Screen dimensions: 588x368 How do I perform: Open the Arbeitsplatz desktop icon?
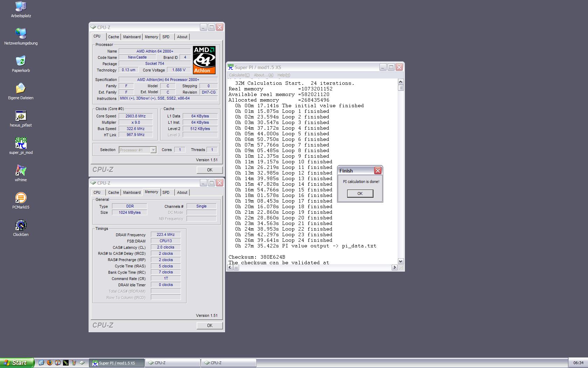click(x=21, y=9)
